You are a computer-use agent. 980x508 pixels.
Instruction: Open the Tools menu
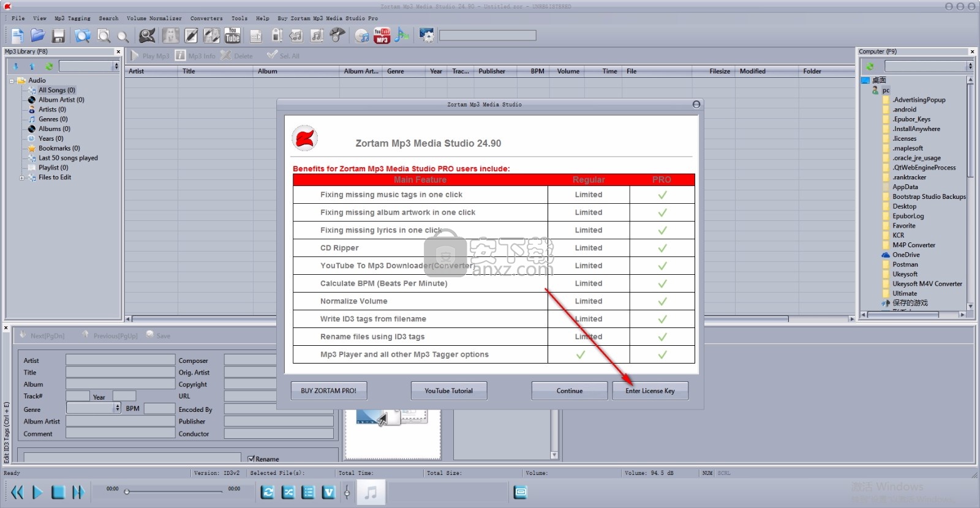239,18
